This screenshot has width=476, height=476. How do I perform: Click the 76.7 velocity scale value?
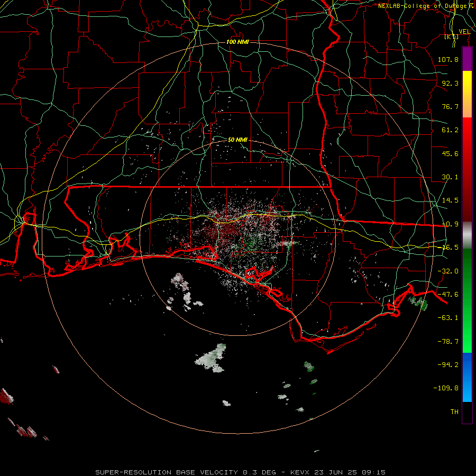(450, 106)
